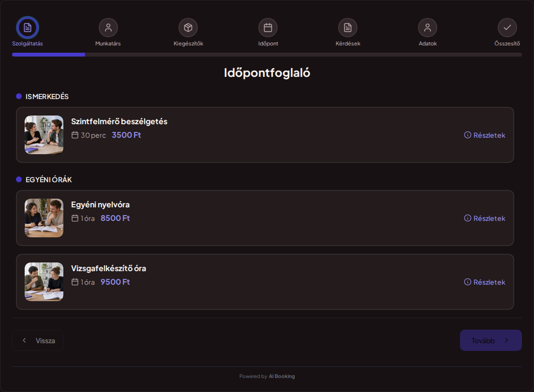
Task: Click the Időpont step calendar icon
Action: click(x=268, y=28)
